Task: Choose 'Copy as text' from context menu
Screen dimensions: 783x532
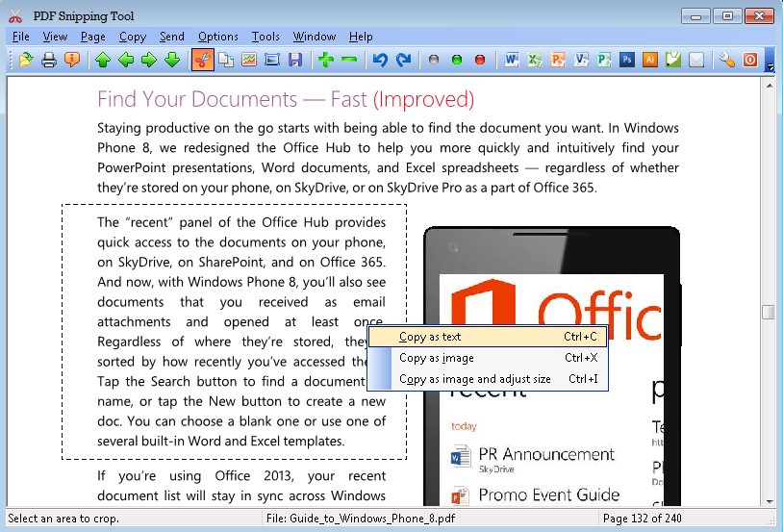Action: [430, 337]
